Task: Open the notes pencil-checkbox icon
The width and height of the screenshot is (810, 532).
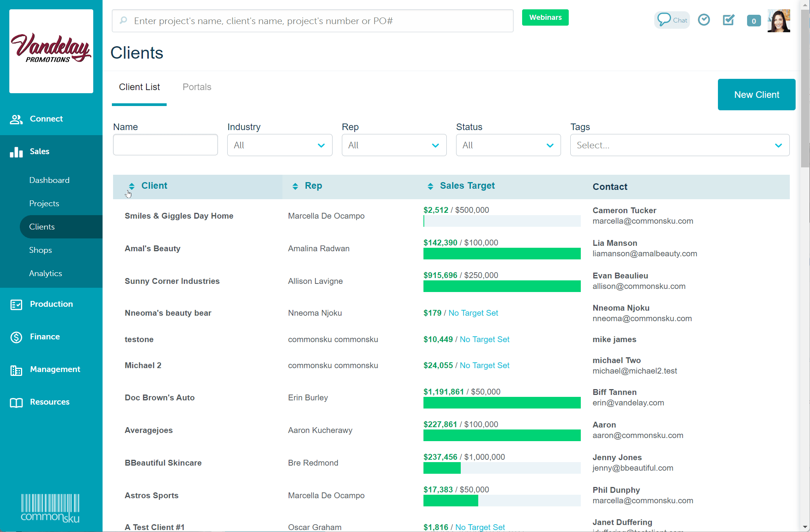Action: (x=728, y=20)
